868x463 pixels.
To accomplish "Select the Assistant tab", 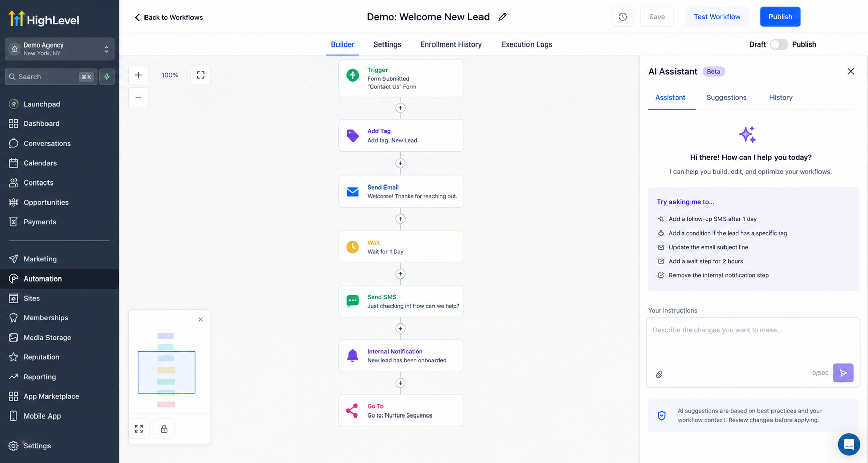I will [670, 97].
